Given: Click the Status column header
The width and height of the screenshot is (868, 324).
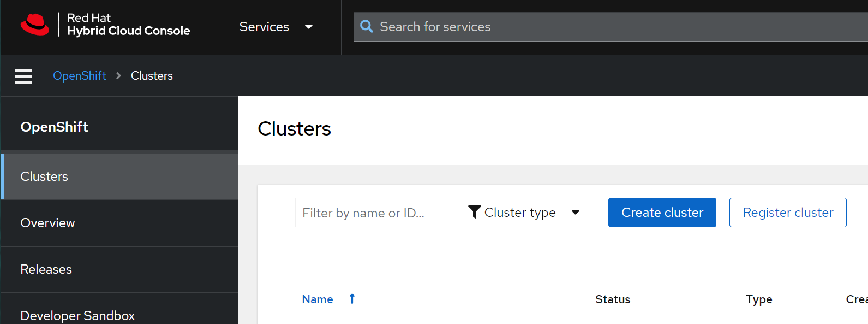Looking at the screenshot, I should tap(613, 299).
